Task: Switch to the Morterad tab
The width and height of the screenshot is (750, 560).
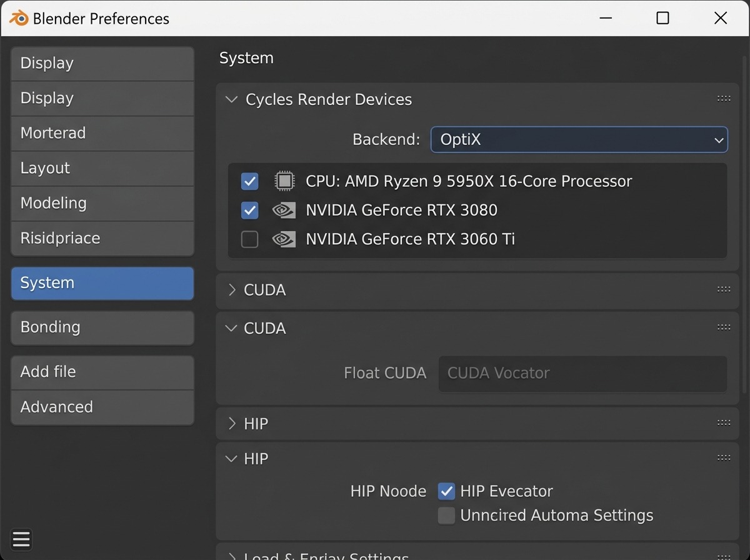Action: coord(102,133)
